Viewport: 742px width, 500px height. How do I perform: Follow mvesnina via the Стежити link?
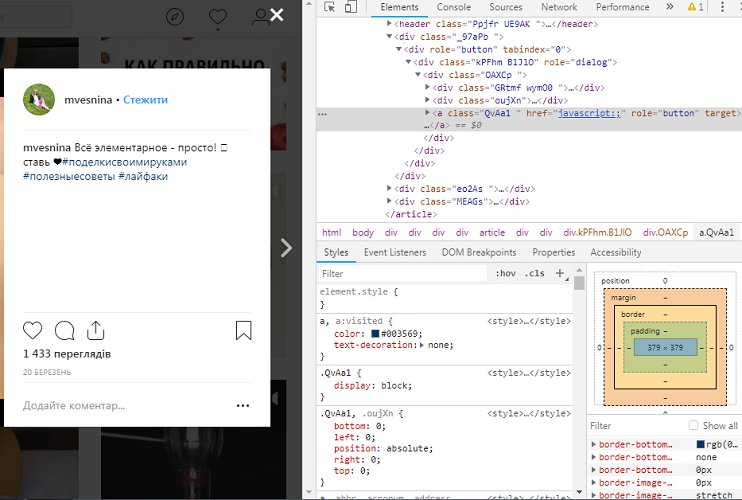[x=145, y=100]
